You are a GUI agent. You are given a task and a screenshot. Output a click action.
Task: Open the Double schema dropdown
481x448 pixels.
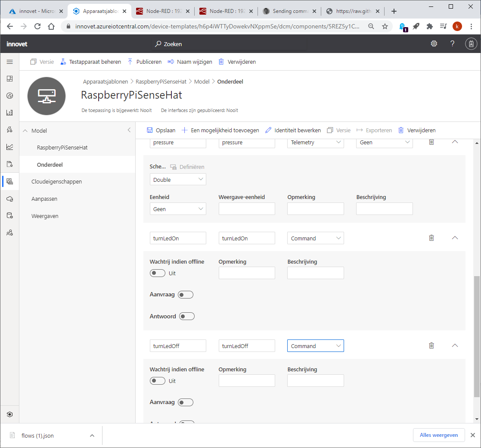tap(177, 180)
